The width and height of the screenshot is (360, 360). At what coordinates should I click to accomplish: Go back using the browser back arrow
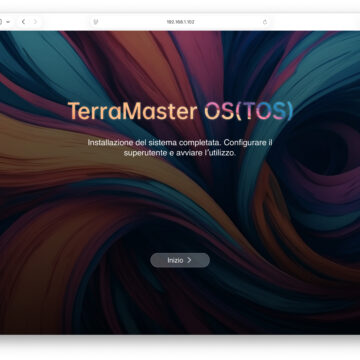23,22
